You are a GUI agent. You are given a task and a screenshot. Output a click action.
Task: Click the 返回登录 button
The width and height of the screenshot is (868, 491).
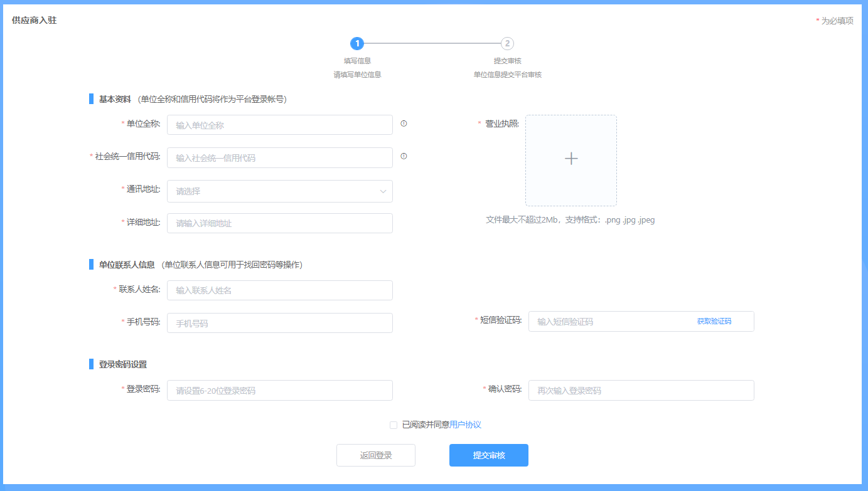375,455
